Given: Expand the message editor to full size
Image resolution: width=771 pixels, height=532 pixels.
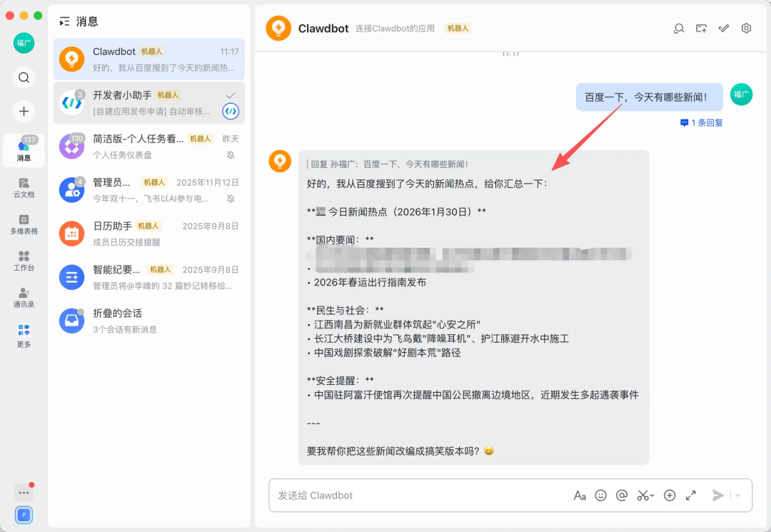Looking at the screenshot, I should (x=691, y=496).
